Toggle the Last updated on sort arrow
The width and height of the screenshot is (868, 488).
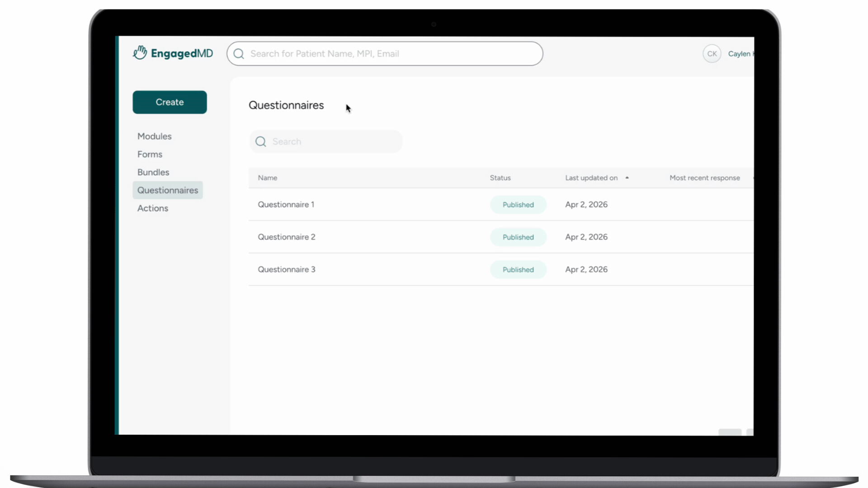pos(627,178)
